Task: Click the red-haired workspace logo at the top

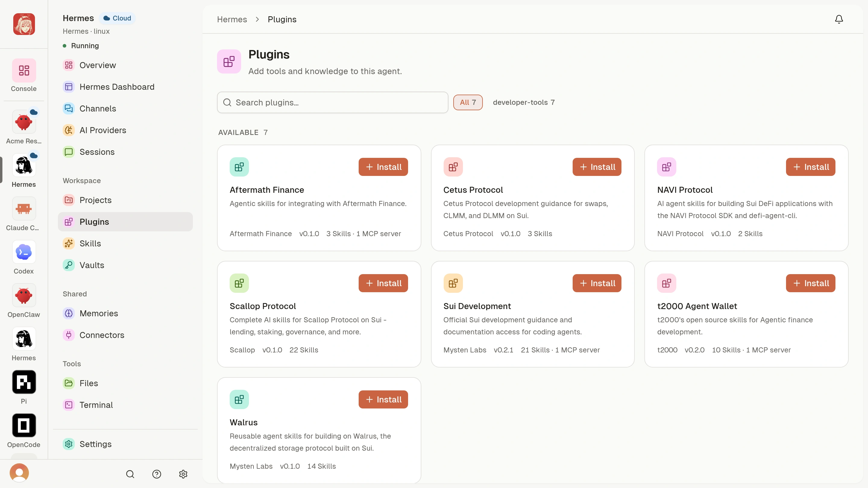Action: [x=24, y=24]
